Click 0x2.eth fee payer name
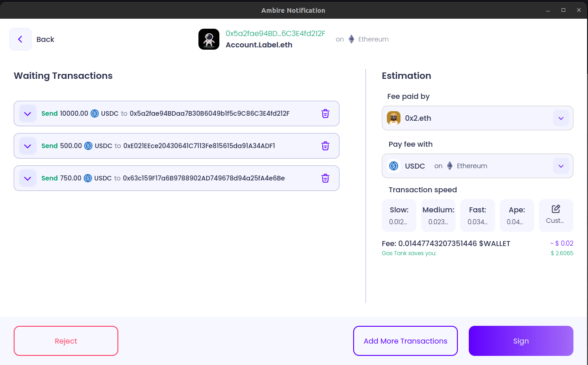 [418, 118]
